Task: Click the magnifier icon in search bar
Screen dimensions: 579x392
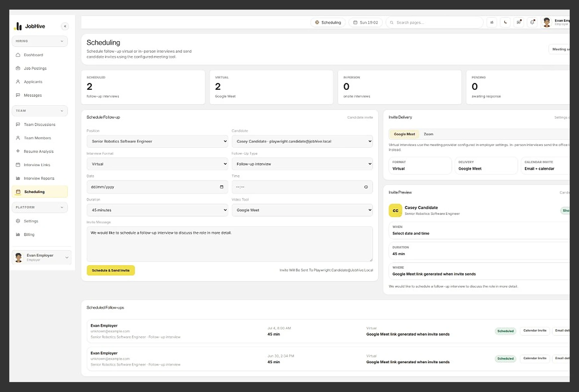Action: (392, 23)
